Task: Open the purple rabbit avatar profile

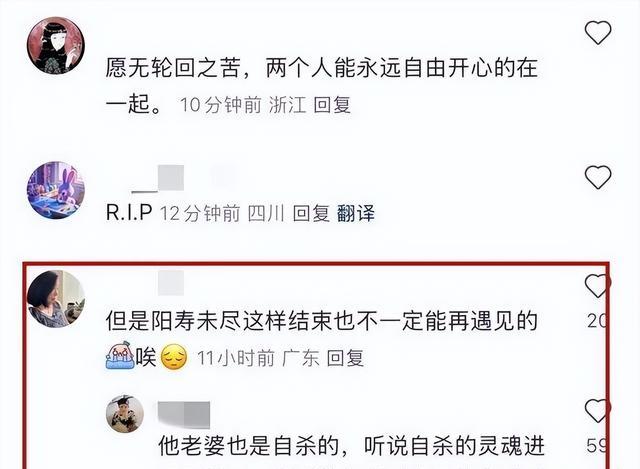Action: tap(56, 190)
